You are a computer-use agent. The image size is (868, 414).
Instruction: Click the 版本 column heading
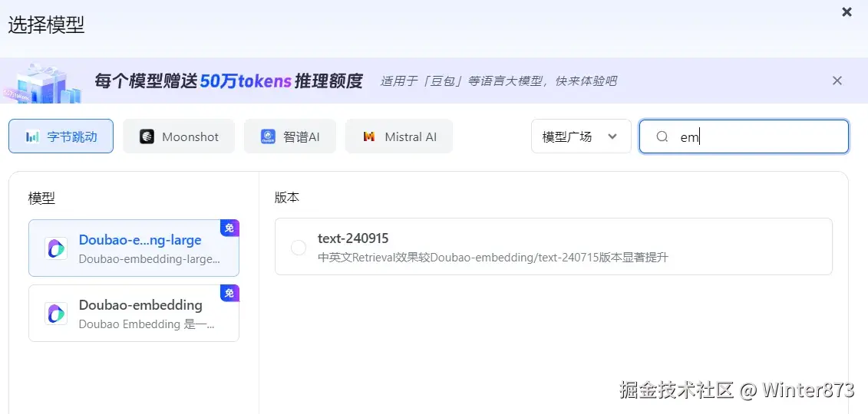point(287,198)
